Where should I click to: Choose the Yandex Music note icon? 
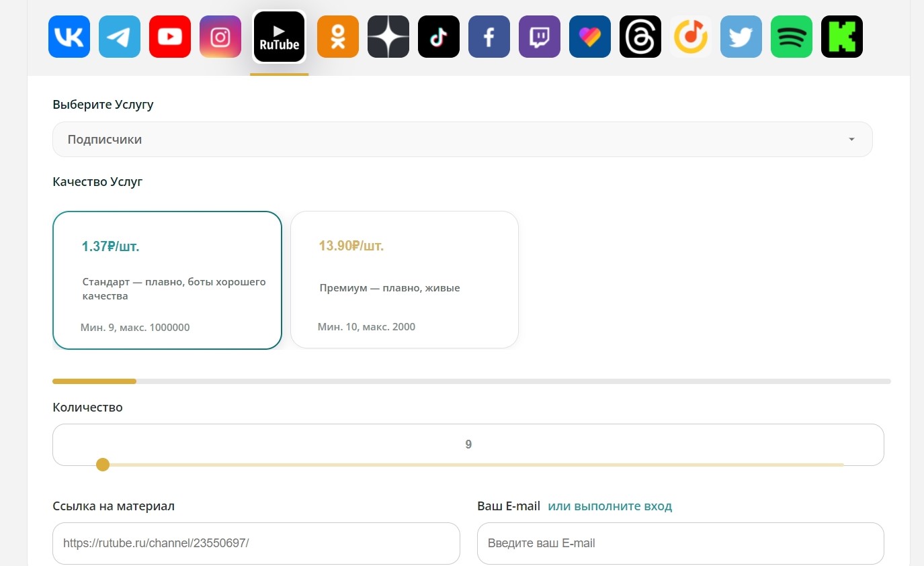691,36
